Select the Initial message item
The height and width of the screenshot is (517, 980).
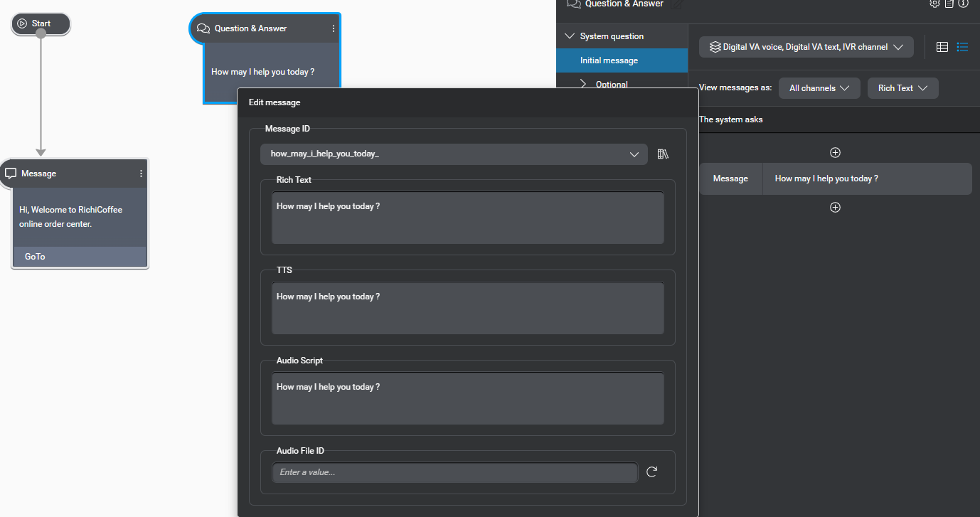(x=609, y=60)
